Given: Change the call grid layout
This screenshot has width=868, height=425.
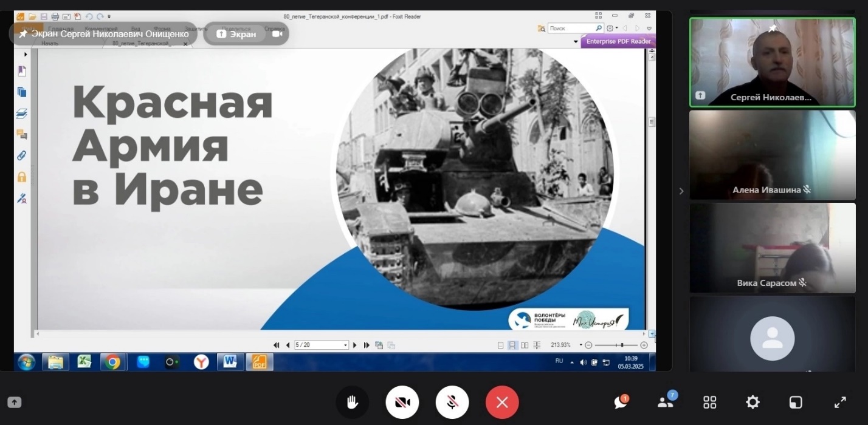Looking at the screenshot, I should tap(709, 402).
